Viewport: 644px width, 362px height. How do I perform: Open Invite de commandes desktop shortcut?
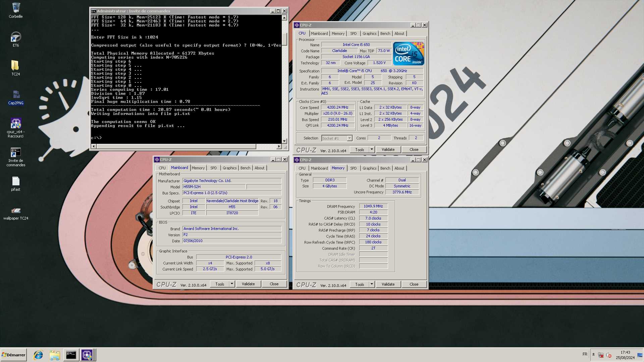16,157
